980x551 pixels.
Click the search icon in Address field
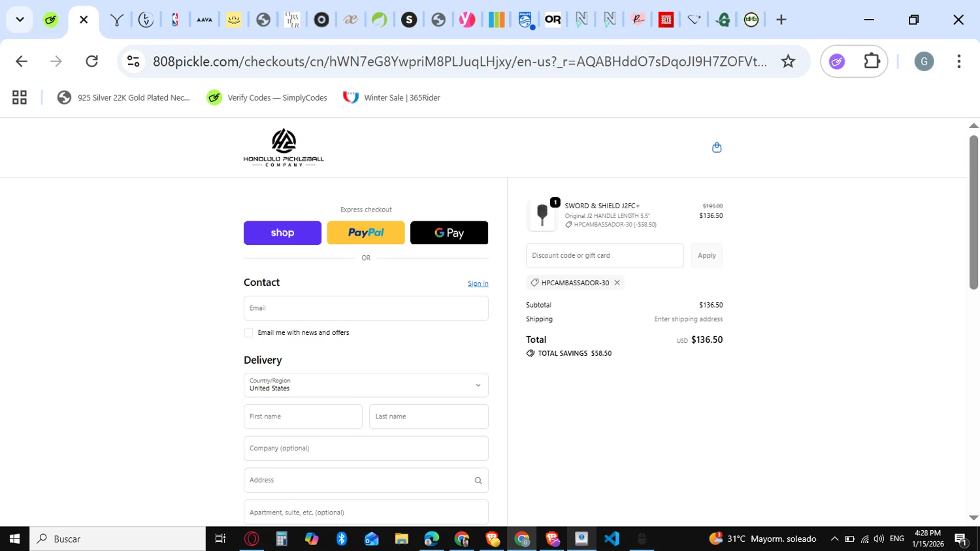click(x=478, y=480)
